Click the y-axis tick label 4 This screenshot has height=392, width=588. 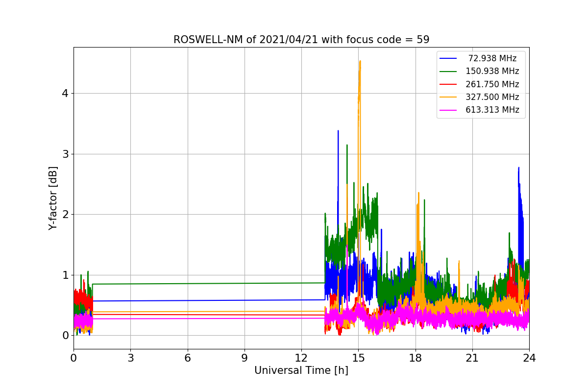point(64,94)
